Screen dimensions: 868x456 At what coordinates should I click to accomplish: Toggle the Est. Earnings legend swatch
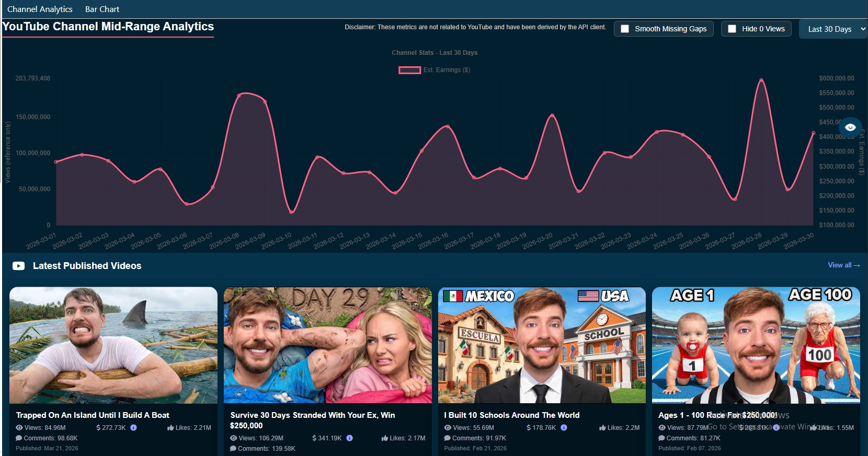[x=410, y=70]
